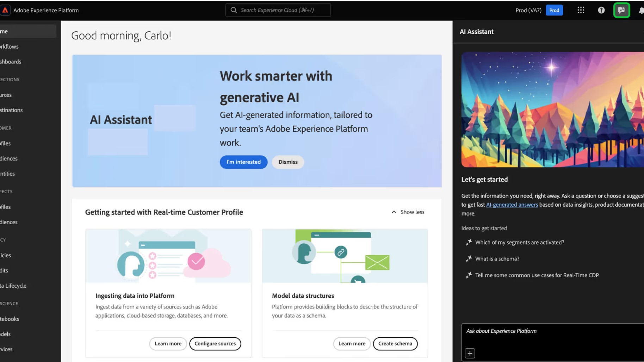Open the AI-generated answers link
The width and height of the screenshot is (644, 362).
tap(512, 205)
